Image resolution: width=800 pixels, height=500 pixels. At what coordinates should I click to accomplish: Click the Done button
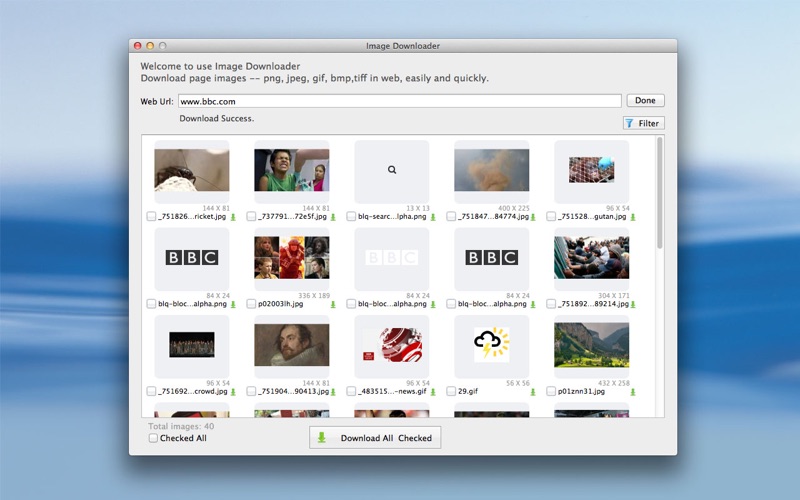pos(645,101)
